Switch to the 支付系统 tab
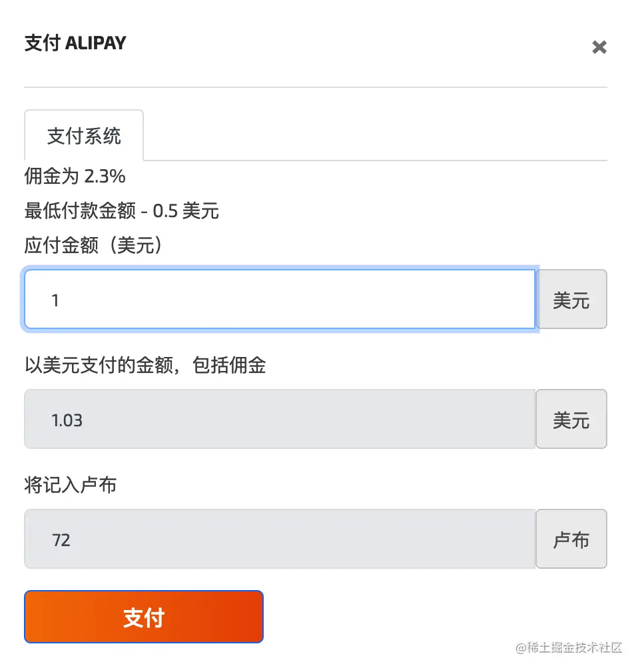 [x=84, y=135]
